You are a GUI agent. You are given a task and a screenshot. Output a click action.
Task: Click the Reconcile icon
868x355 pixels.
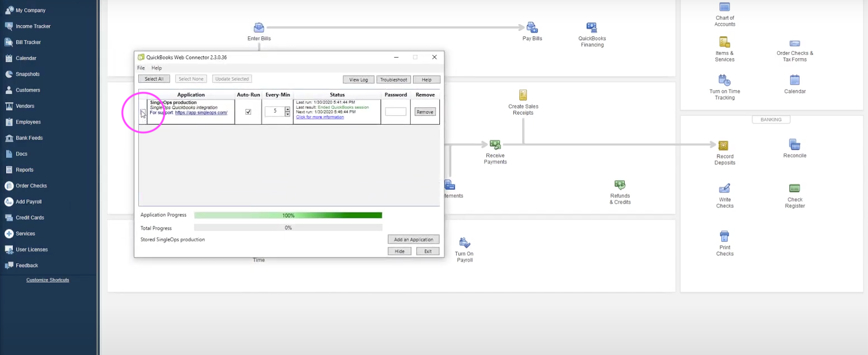click(794, 144)
